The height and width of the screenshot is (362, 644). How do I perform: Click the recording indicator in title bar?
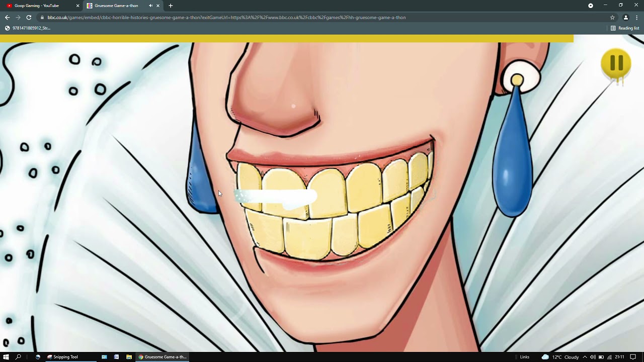click(x=591, y=6)
